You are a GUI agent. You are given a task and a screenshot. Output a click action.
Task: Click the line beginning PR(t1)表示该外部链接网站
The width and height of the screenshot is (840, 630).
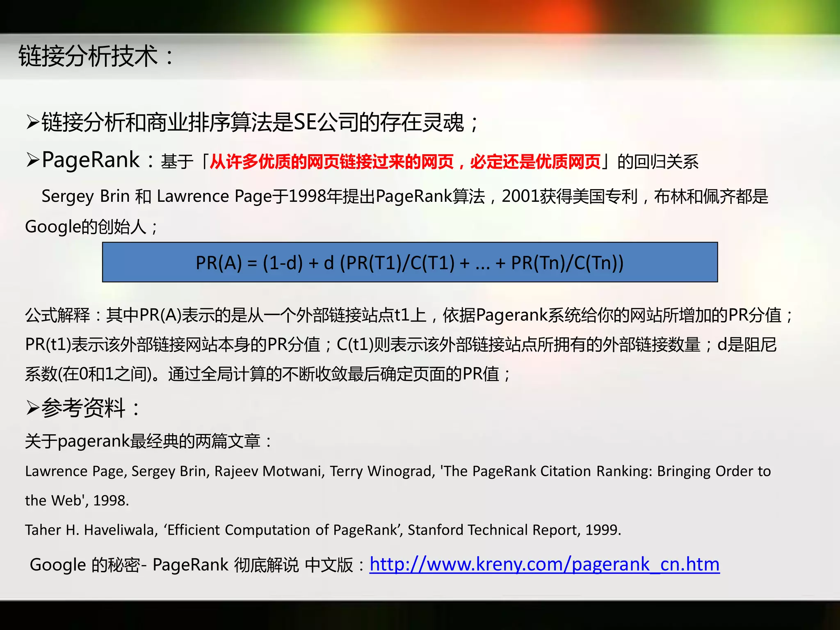tap(401, 345)
